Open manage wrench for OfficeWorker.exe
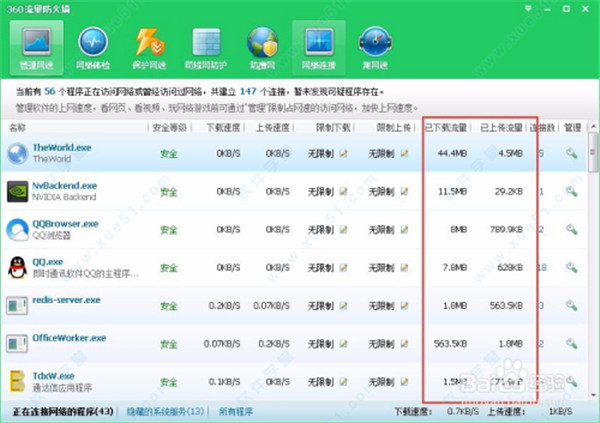Screen dimensions: 600x423 572,344
